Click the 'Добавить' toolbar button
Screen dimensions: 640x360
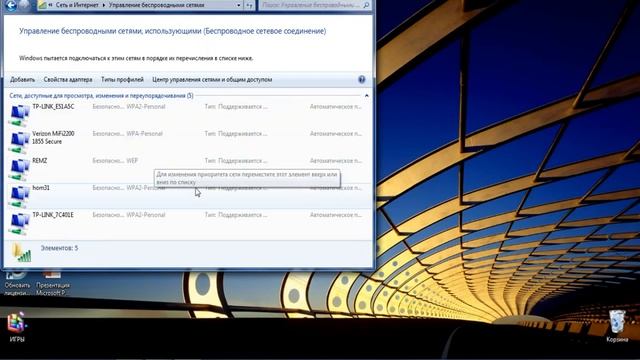(x=22, y=80)
